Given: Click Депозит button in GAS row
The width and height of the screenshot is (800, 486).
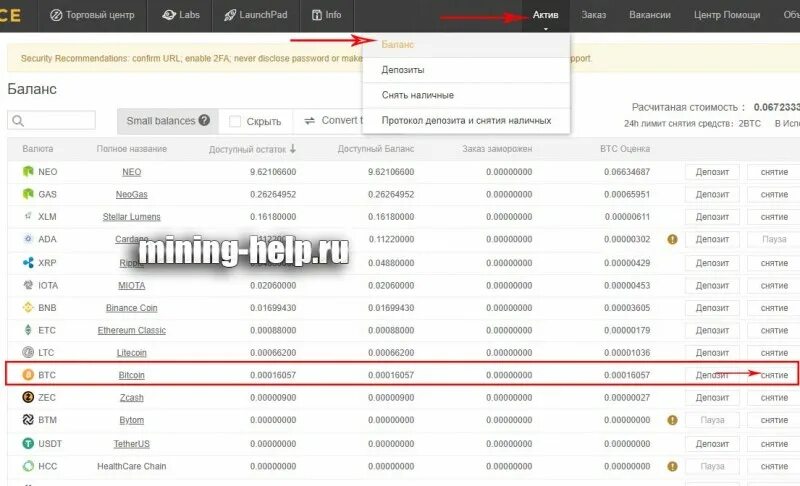Looking at the screenshot, I should (712, 194).
